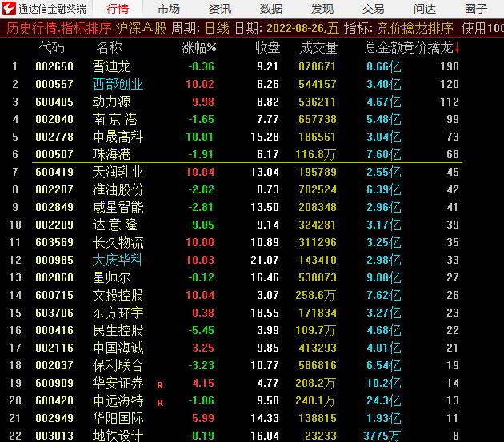Sort by 成交量 column header
The height and width of the screenshot is (442, 504).
318,47
